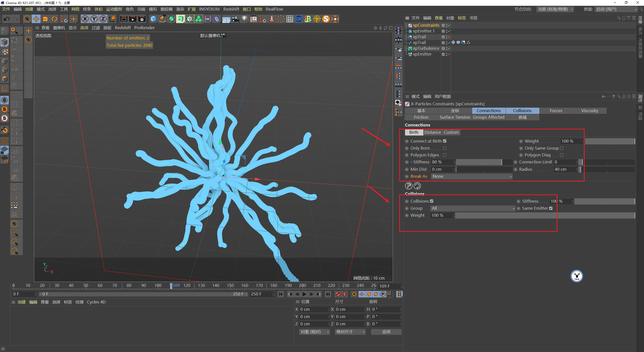The image size is (644, 352).
Task: Click reset to defaults circular arrow icon
Action: (417, 186)
